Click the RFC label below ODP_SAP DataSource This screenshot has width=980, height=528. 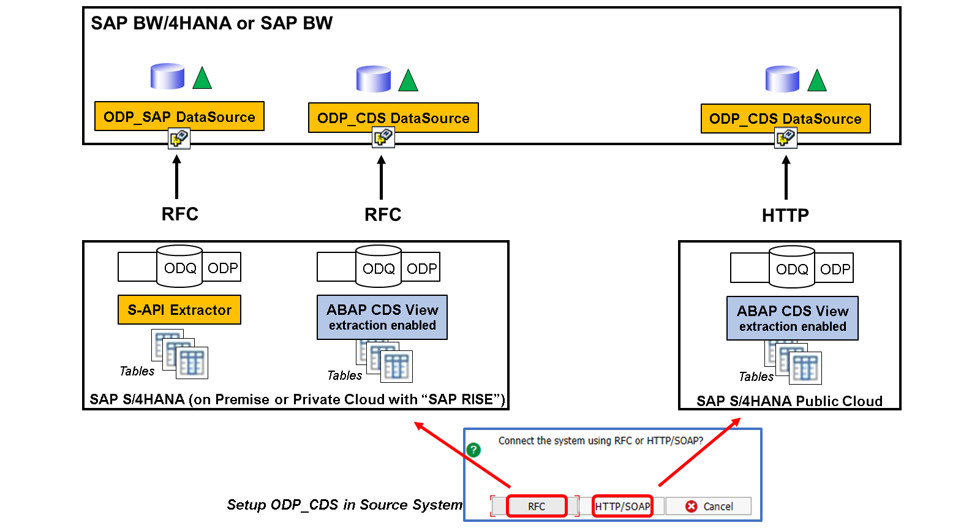[180, 214]
